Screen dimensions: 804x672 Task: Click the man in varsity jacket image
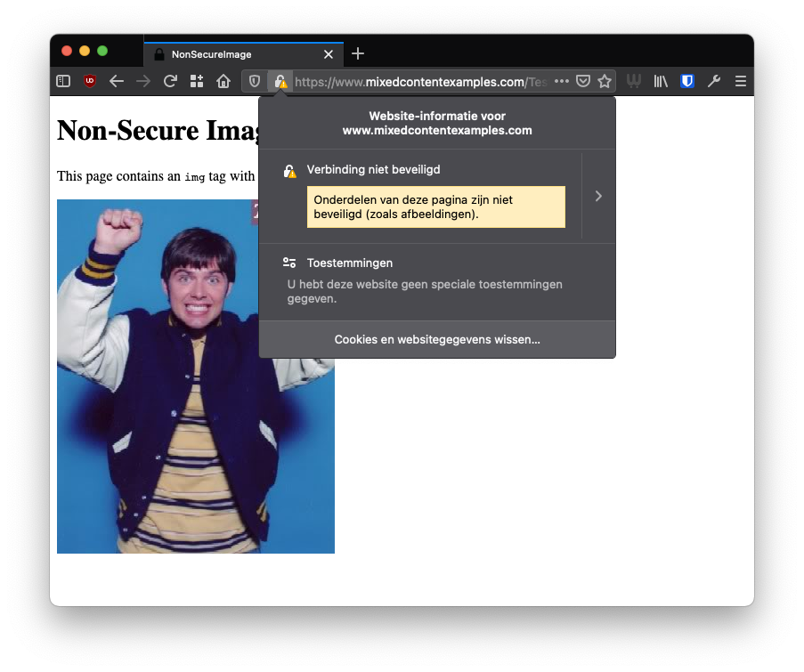[195, 376]
